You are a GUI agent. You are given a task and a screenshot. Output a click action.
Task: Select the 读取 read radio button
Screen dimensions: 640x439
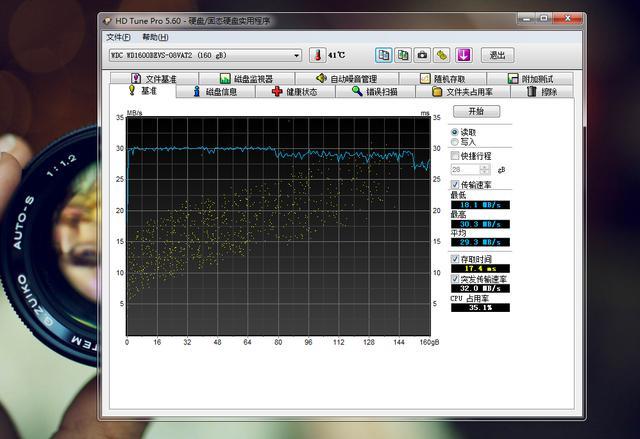pos(454,132)
